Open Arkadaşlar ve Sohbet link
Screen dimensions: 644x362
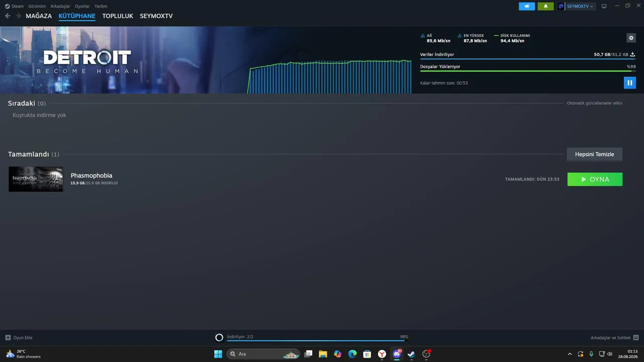click(610, 338)
